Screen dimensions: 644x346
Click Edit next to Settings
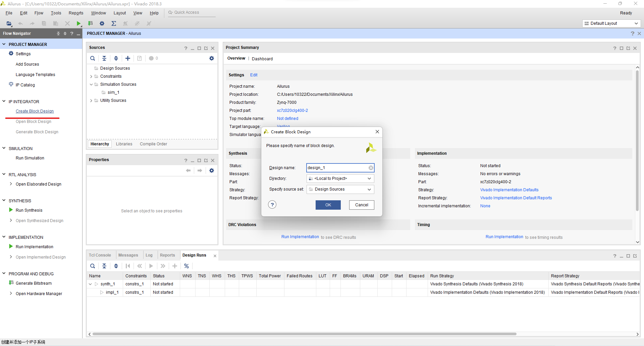(254, 75)
